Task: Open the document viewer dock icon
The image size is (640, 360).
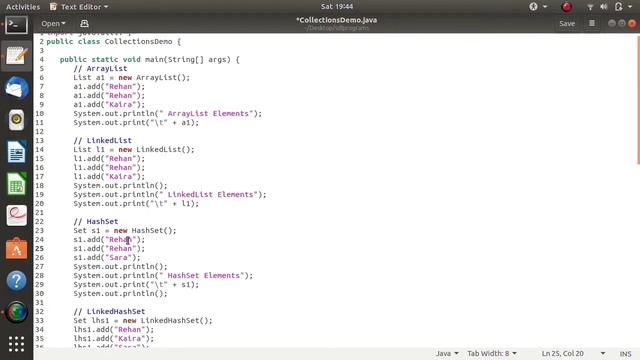Action: pos(16,216)
